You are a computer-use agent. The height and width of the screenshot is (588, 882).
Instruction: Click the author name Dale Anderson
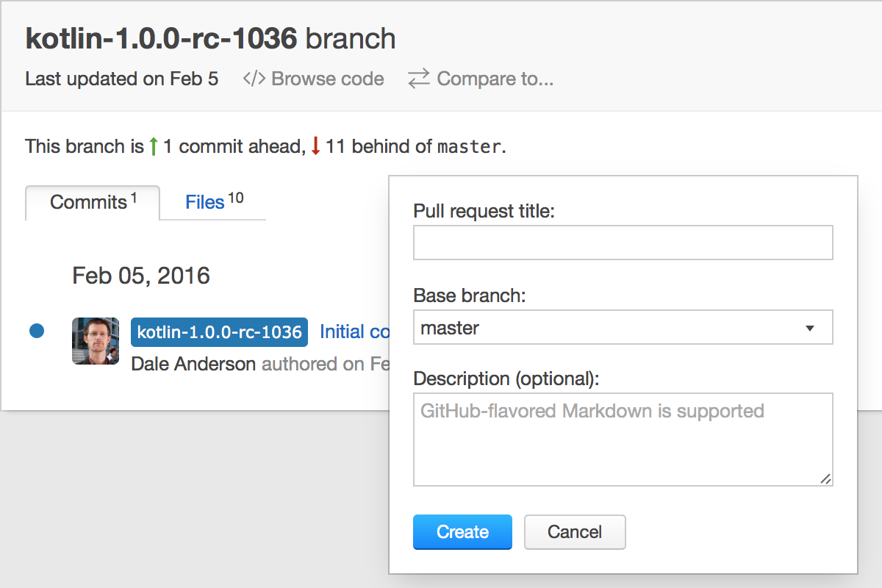pyautogui.click(x=193, y=364)
